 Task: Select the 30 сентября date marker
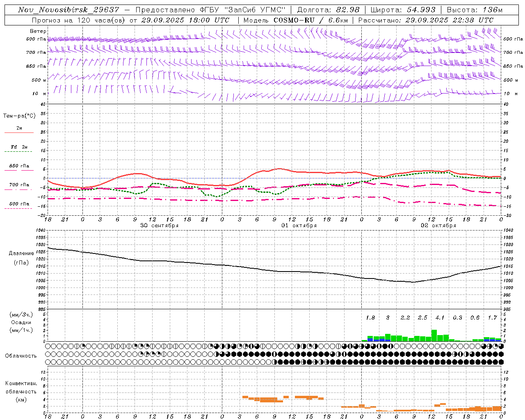click(159, 226)
